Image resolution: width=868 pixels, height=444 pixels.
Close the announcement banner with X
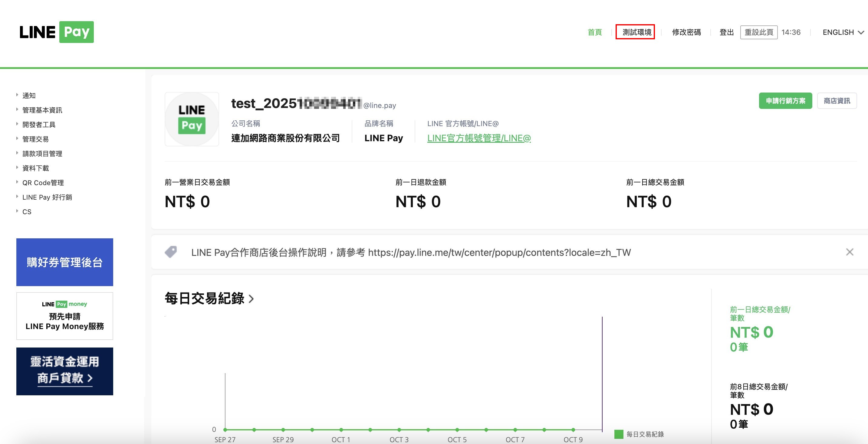850,252
